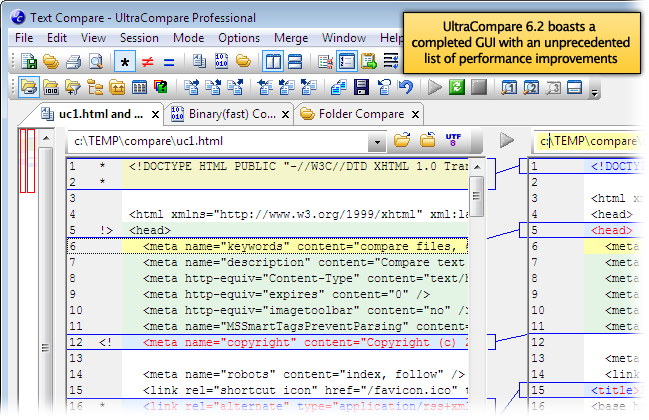
Task: Click the UTF 8 encoding icon
Action: (453, 140)
